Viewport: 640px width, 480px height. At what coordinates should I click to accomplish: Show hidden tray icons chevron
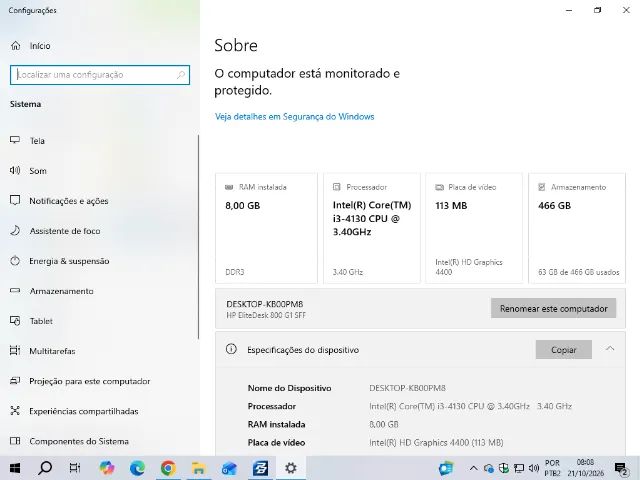[x=473, y=468]
